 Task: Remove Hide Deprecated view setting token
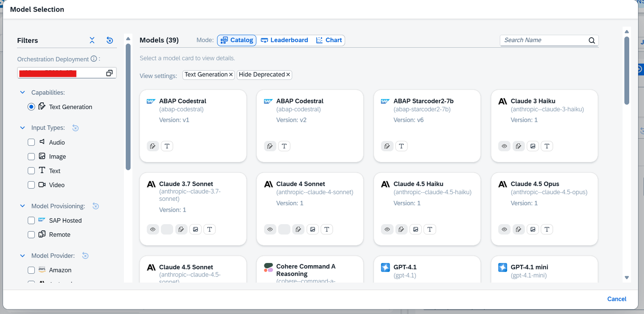coord(288,75)
